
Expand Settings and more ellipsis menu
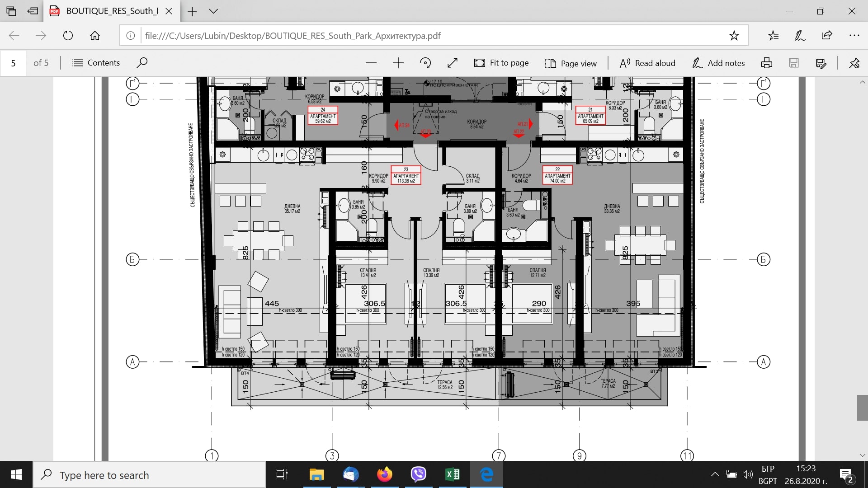[x=854, y=36]
